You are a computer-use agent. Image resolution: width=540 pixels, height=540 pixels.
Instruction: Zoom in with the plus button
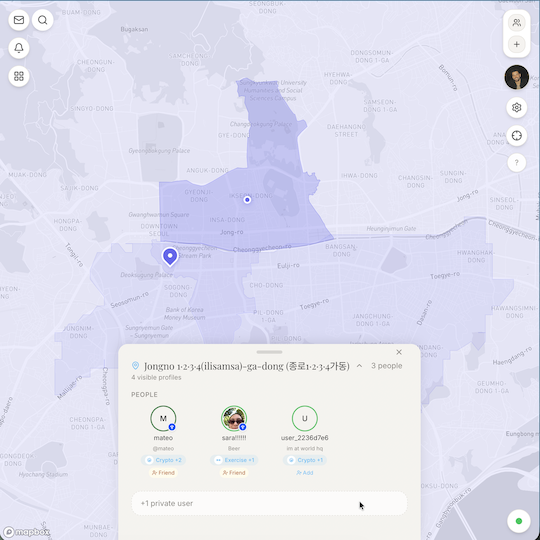pos(517,44)
